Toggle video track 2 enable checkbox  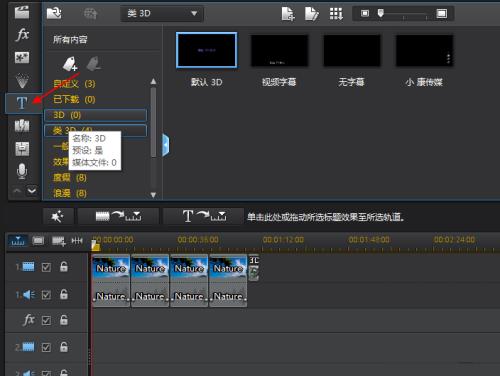pyautogui.click(x=46, y=347)
